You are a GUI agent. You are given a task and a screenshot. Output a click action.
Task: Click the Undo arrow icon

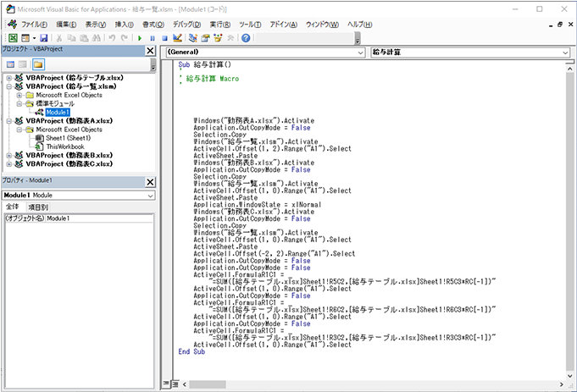click(x=112, y=38)
